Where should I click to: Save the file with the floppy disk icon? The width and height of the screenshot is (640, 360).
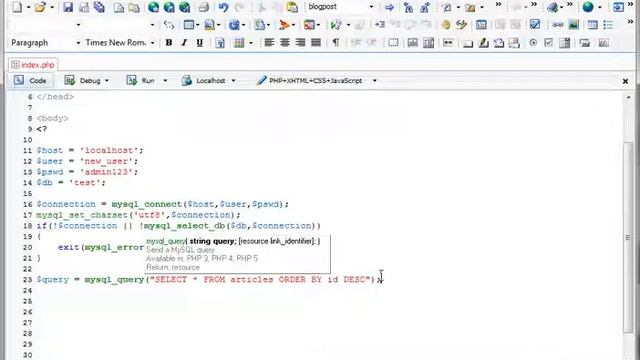68,7
